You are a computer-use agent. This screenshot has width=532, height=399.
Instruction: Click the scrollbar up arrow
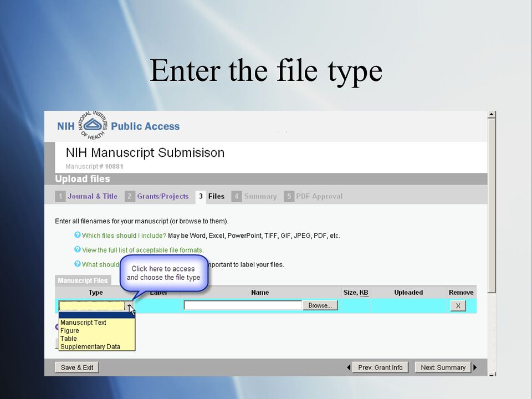click(x=492, y=114)
